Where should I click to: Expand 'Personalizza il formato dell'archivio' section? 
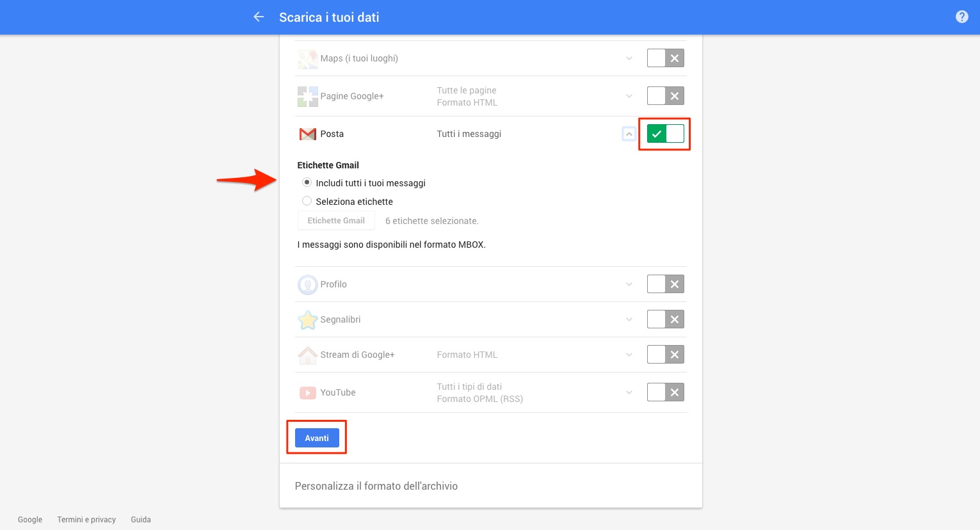tap(376, 486)
